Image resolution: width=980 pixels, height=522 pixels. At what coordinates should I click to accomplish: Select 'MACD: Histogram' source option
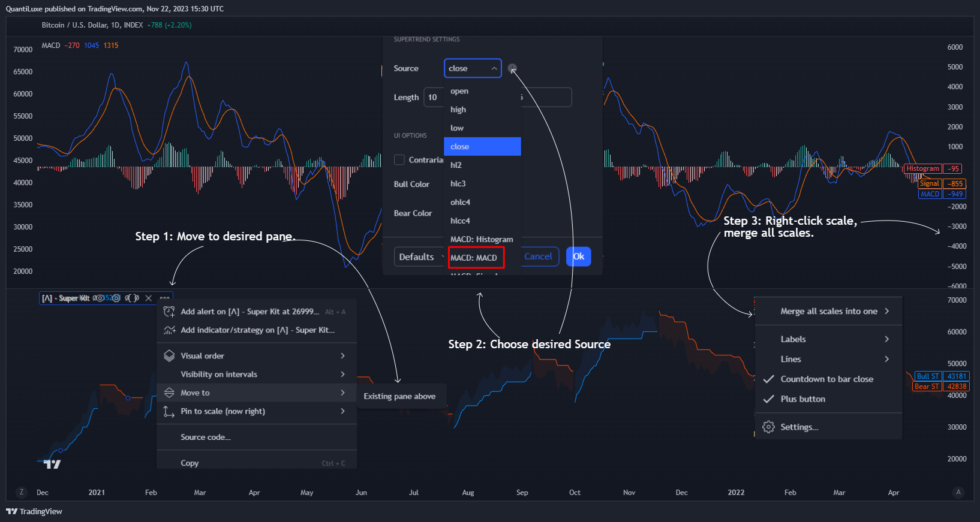(x=482, y=239)
